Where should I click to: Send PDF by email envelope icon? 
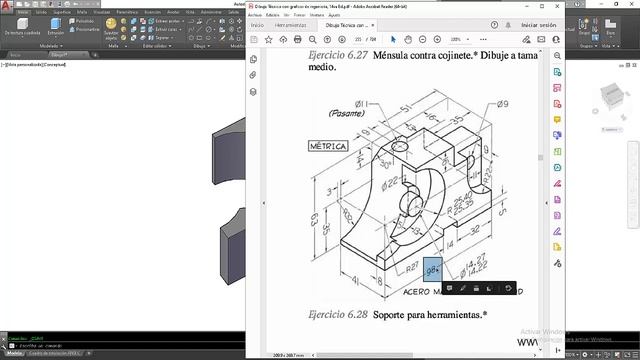coord(541,40)
